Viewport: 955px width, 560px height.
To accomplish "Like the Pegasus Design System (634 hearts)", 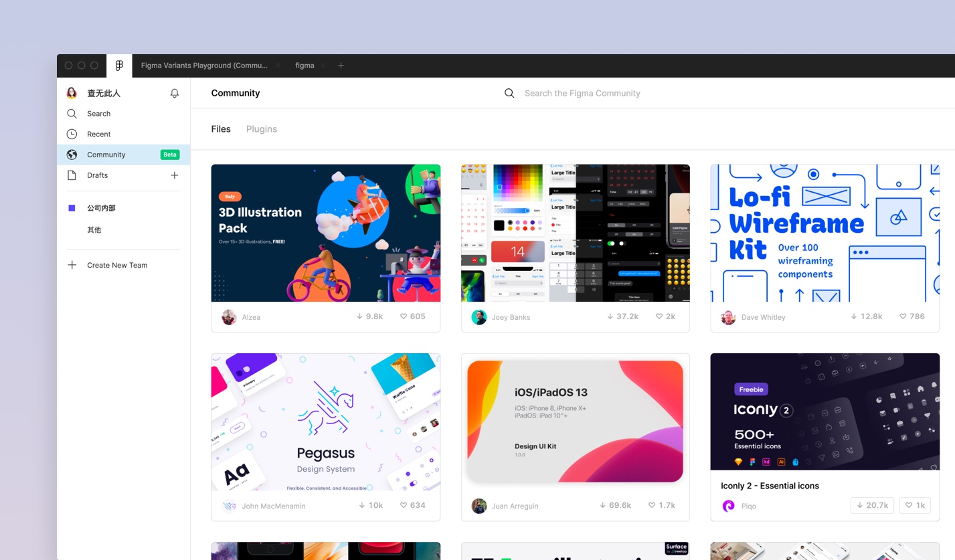I will (412, 505).
